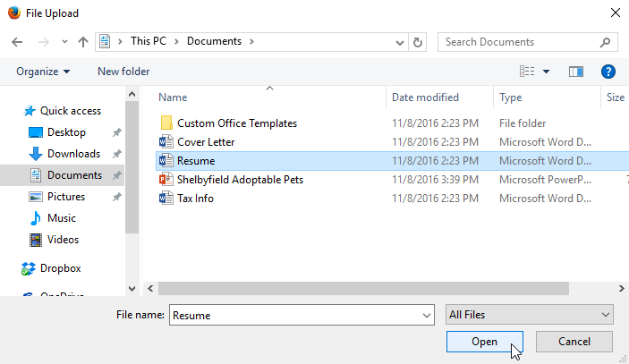Open Dropbox in the navigation pane
This screenshot has height=364, width=629.
[60, 268]
